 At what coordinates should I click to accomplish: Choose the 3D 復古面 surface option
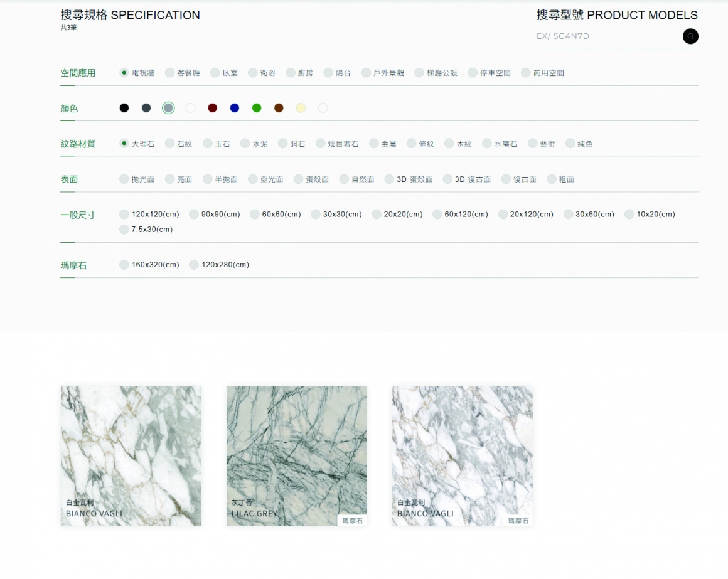point(448,179)
